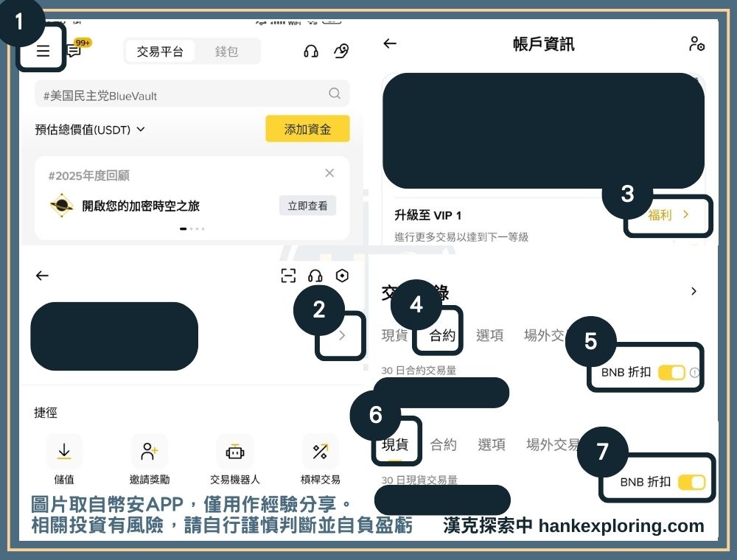The height and width of the screenshot is (560, 737).
Task: Launch the 交易機器人 trading bot icon
Action: click(x=233, y=452)
